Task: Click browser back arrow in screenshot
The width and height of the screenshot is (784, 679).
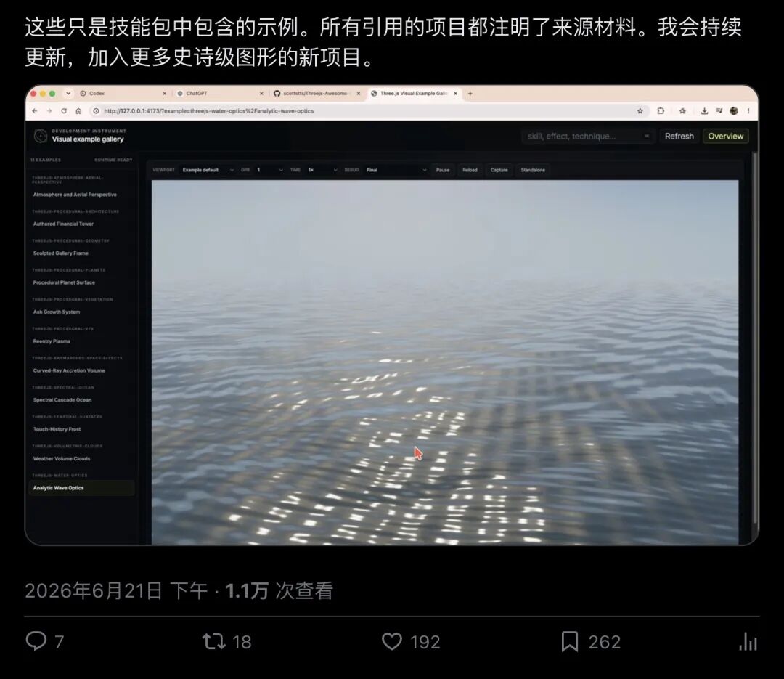Action: [x=35, y=111]
